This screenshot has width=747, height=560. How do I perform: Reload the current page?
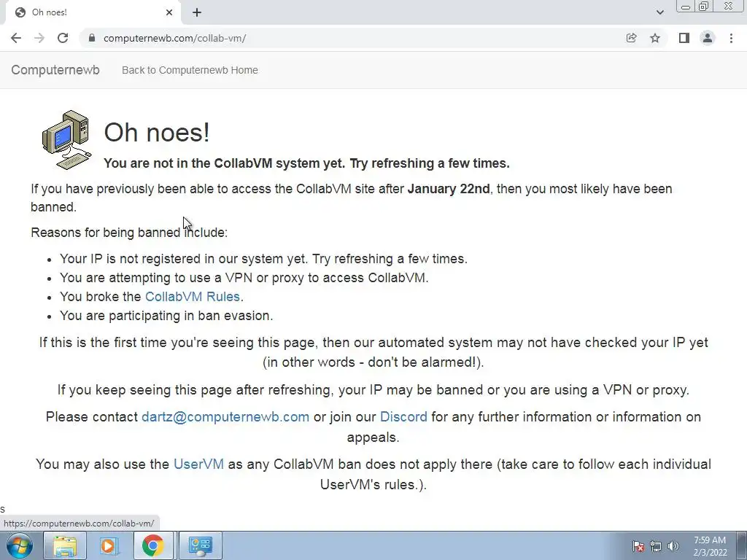tap(63, 38)
